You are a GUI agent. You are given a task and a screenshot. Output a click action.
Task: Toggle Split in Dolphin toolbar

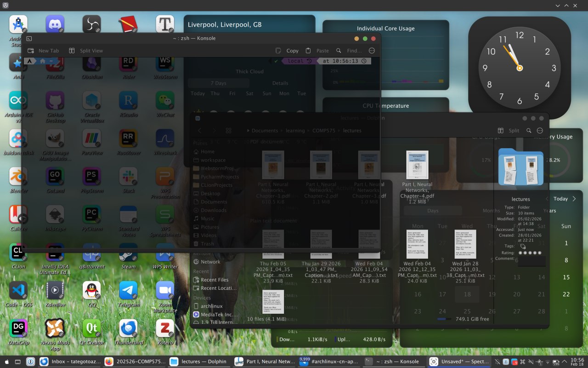coord(509,131)
